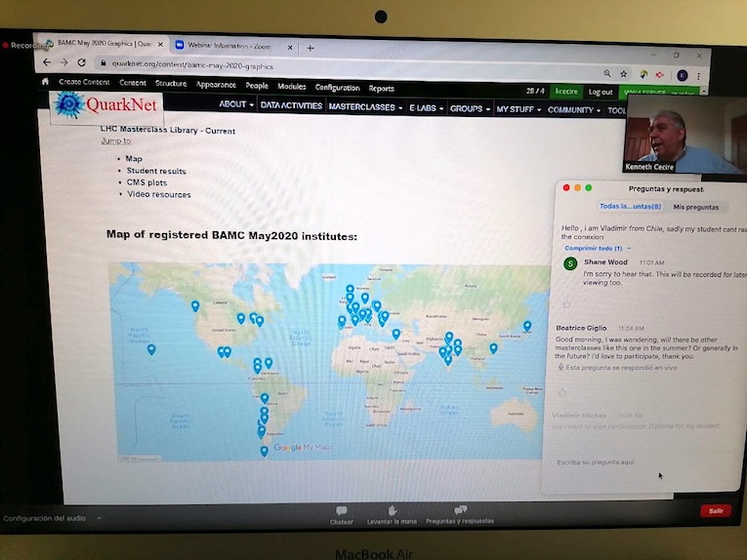Thumbs-up Beatrice Giglio's question
Screen dimensions: 747x560
562,392
